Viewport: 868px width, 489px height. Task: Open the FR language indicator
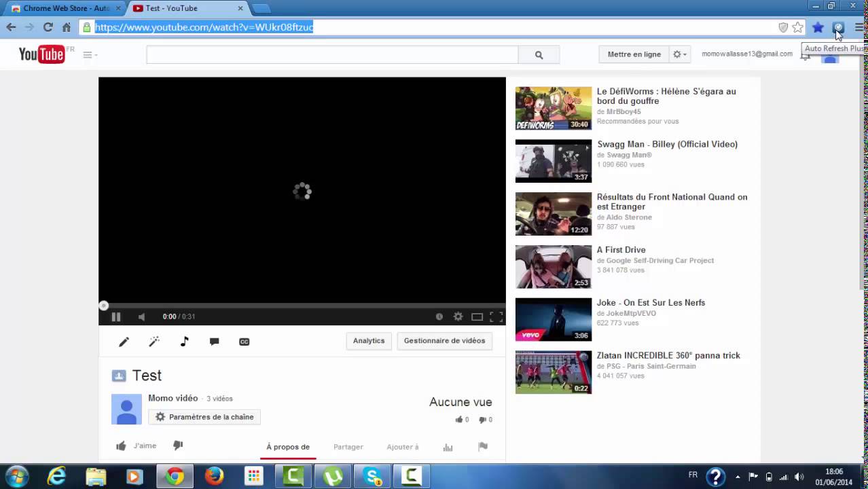[693, 475]
